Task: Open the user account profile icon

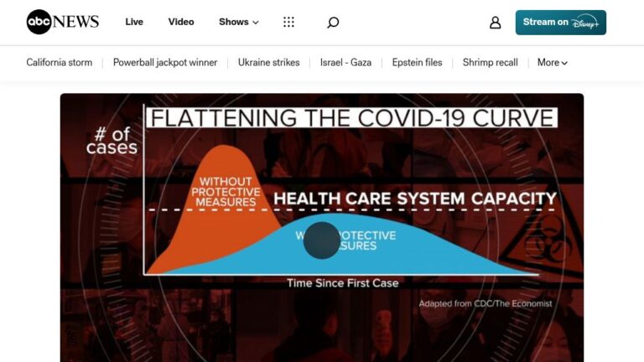Action: (x=496, y=22)
